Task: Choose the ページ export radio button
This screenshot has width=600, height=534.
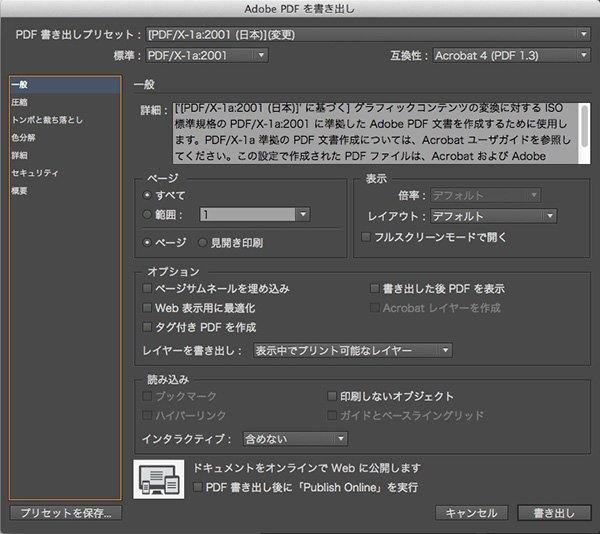Action: pyautogui.click(x=147, y=243)
